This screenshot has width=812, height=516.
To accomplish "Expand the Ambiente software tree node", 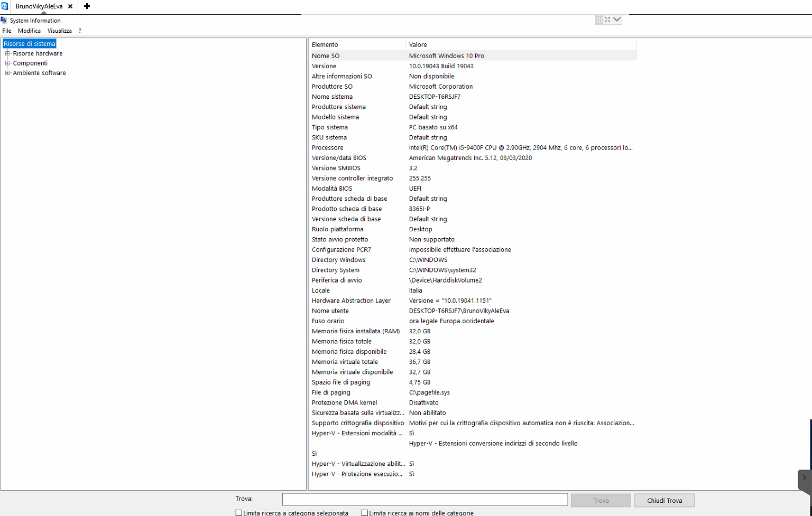I will click(8, 73).
